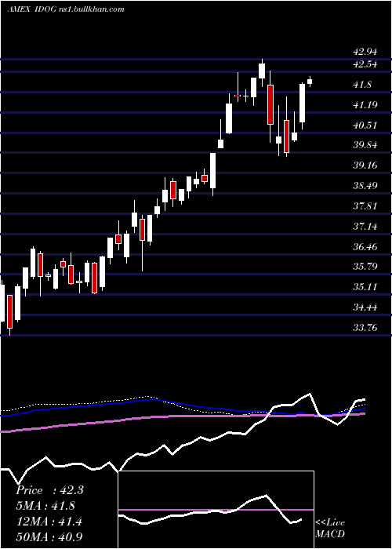Image resolution: width=392 pixels, height=549 pixels.
Task: Click the 37.81 price level label
Action: (365, 206)
